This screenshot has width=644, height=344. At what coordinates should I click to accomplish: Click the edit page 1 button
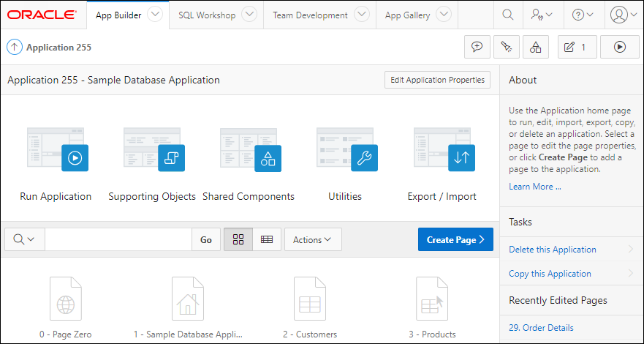tap(577, 47)
